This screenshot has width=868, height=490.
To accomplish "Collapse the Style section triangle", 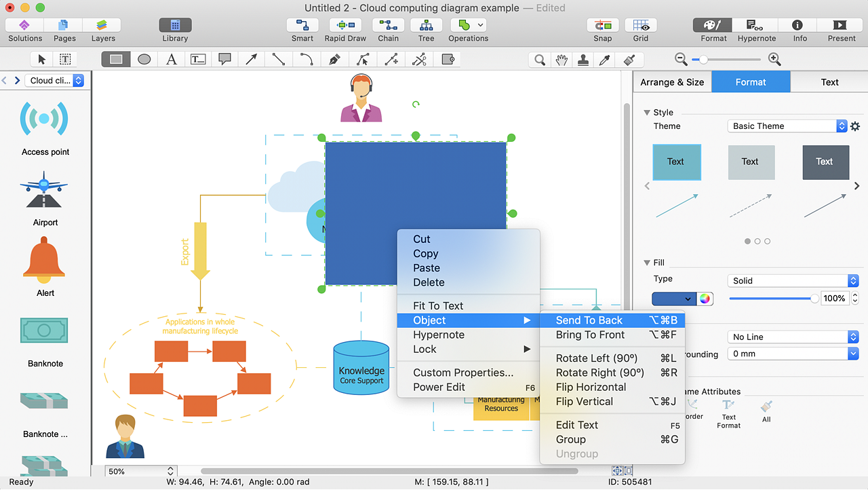I will 646,113.
